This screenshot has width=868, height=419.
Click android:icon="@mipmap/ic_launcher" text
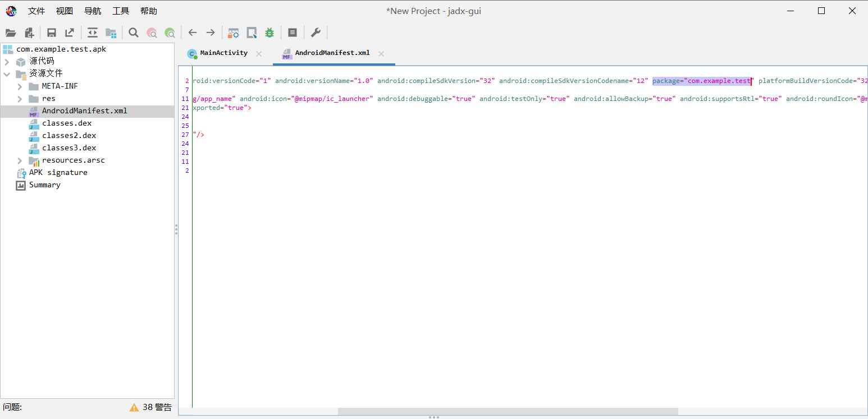point(306,99)
